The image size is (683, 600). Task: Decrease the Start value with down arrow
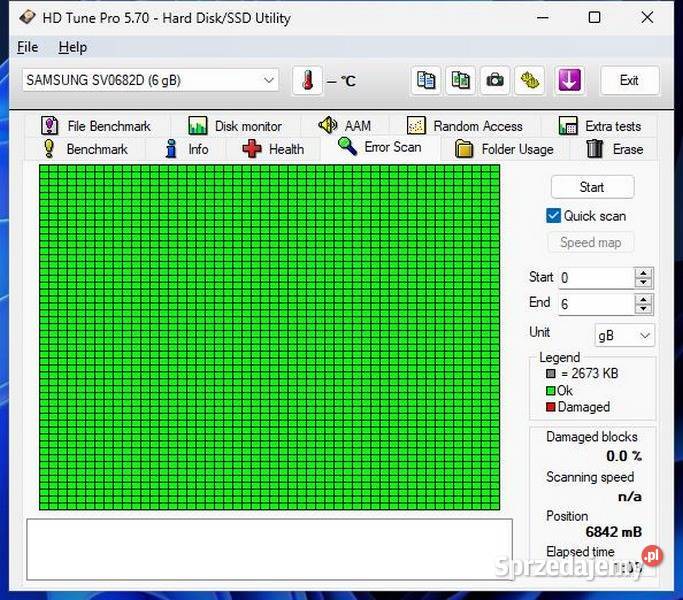coord(643,283)
